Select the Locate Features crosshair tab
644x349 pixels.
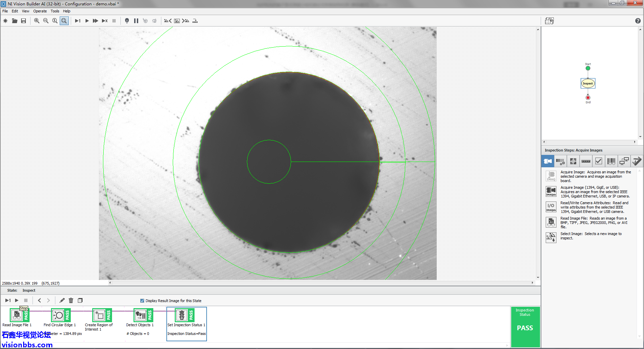[573, 161]
